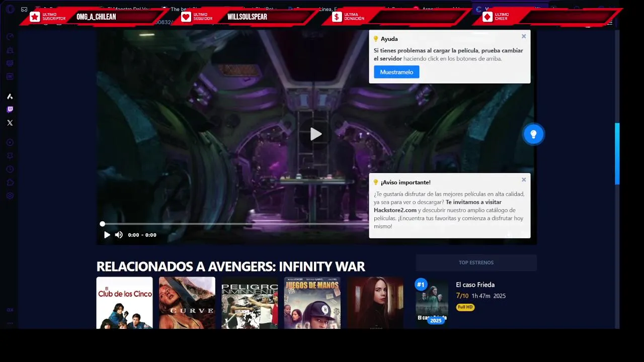Viewport: 644px width, 362px height.
Task: Open the pin icon in the sidebar
Action: tap(10, 156)
